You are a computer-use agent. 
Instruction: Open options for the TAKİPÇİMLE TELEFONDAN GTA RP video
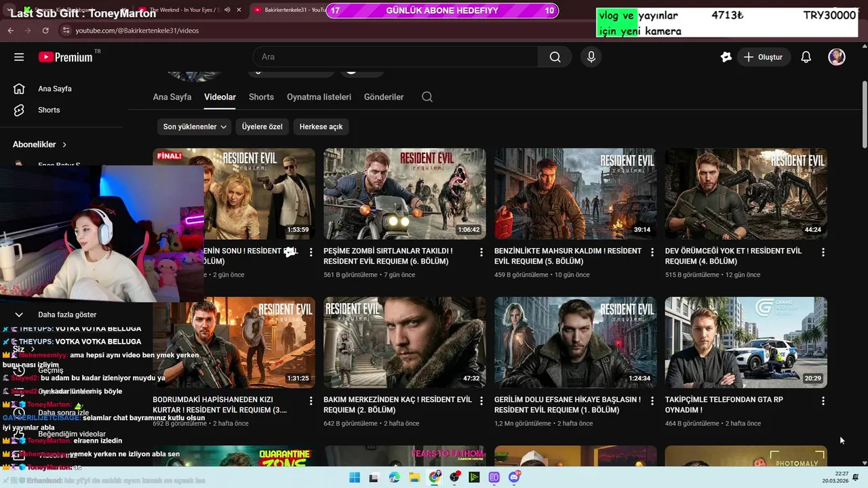(823, 401)
